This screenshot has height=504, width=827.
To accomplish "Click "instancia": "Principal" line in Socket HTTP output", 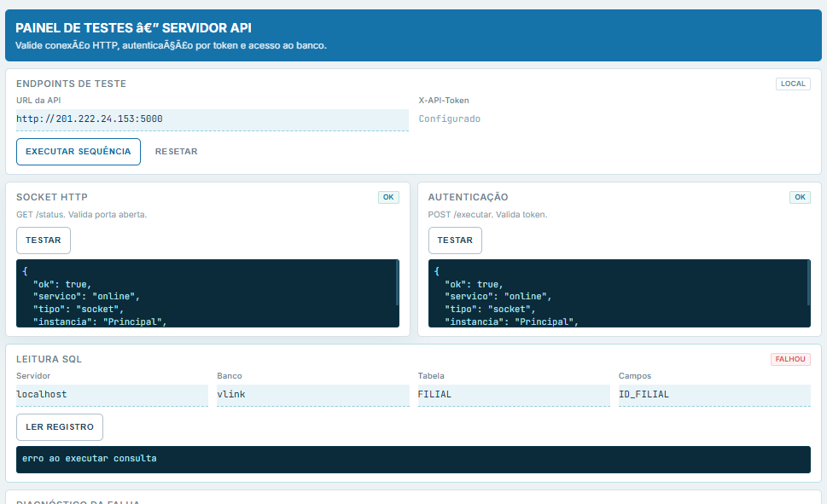I will (100, 322).
